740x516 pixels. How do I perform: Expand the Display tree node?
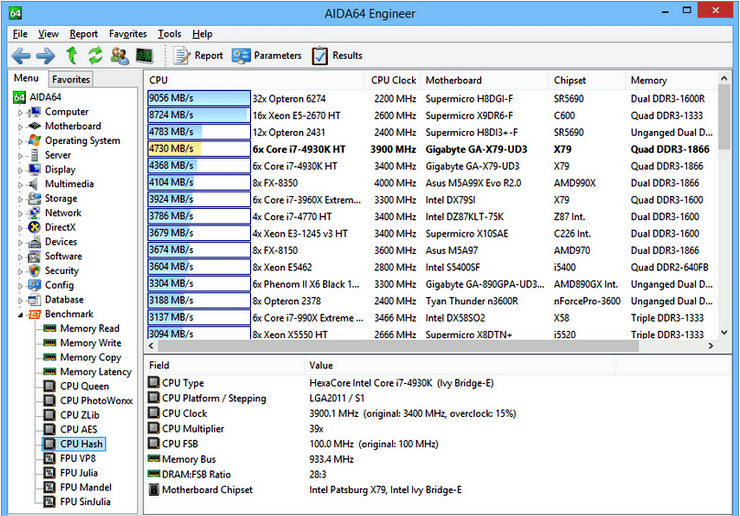20,170
